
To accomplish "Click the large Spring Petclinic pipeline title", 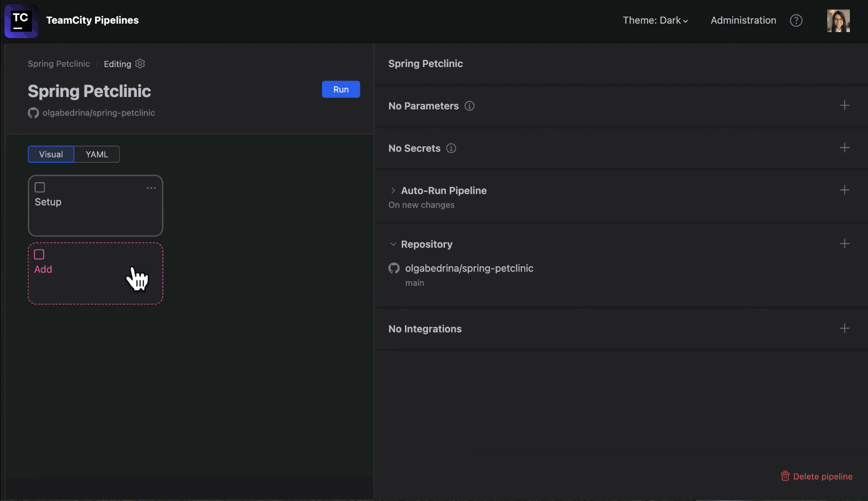I will pyautogui.click(x=89, y=91).
